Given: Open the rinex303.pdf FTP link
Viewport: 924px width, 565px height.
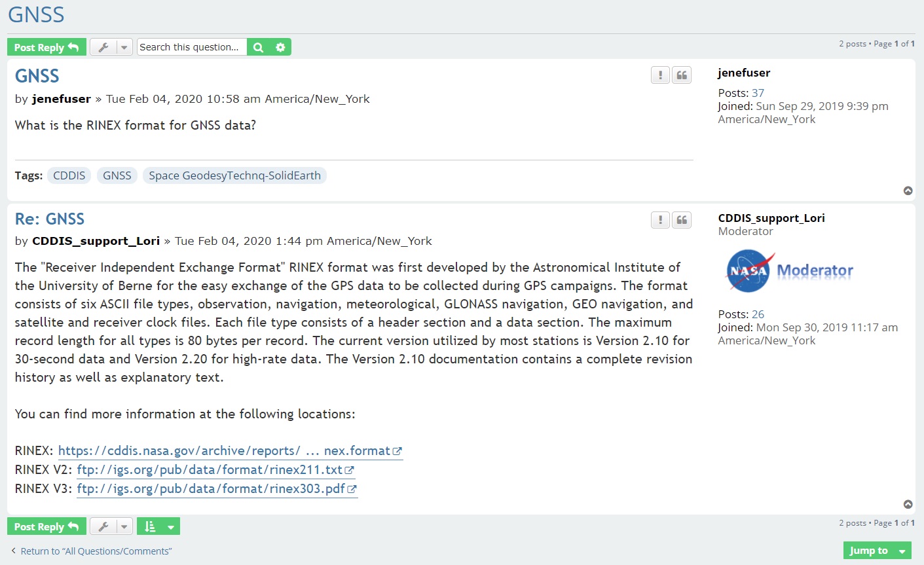Looking at the screenshot, I should pos(217,489).
